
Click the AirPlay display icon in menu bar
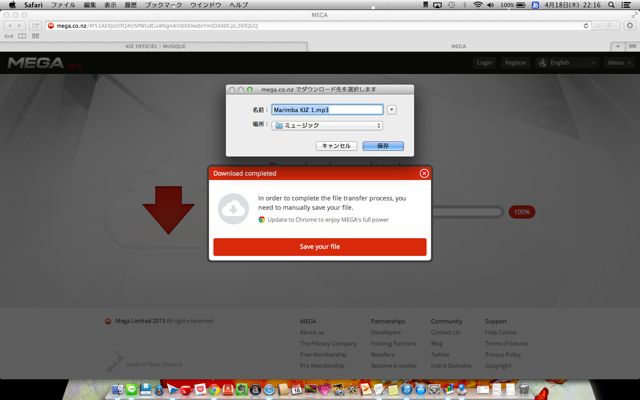[x=438, y=5]
